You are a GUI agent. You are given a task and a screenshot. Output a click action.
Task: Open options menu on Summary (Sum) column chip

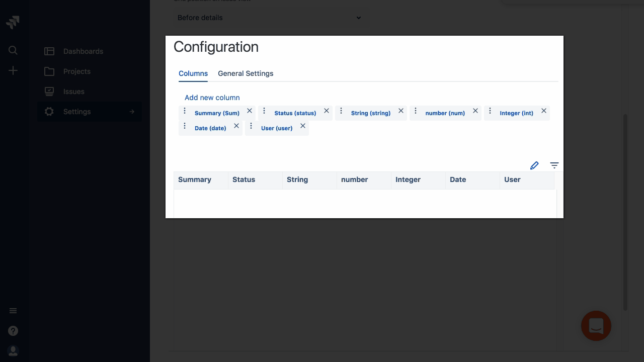pos(185,111)
